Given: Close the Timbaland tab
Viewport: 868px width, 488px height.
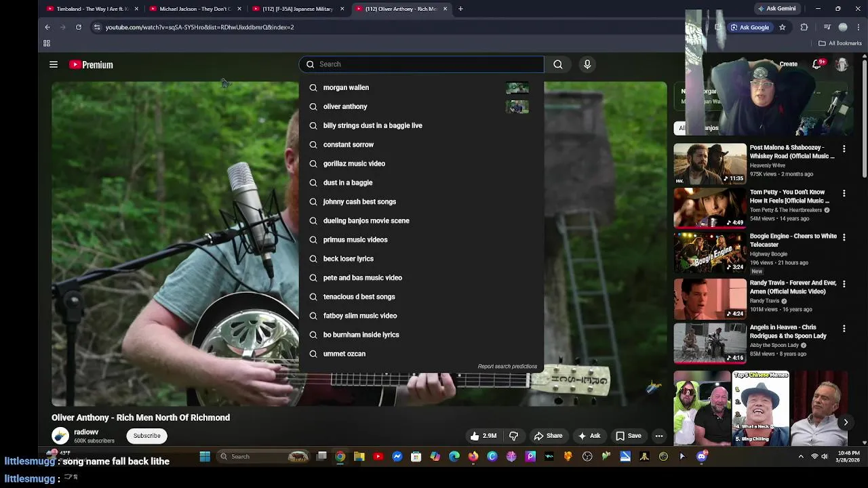Looking at the screenshot, I should coord(136,9).
